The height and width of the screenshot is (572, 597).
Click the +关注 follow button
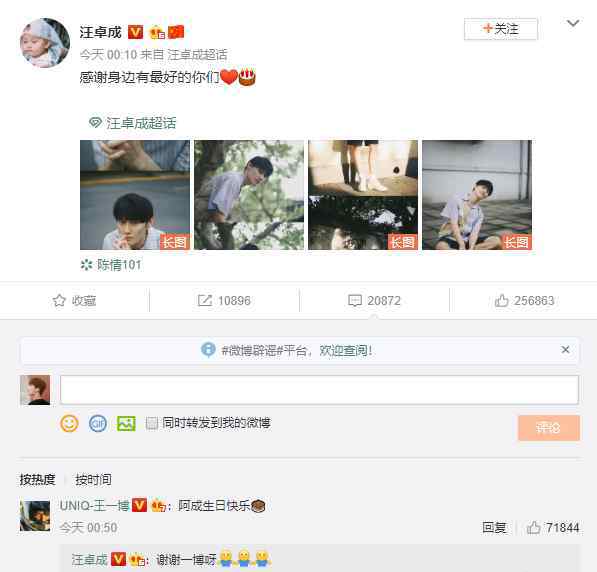(x=501, y=29)
